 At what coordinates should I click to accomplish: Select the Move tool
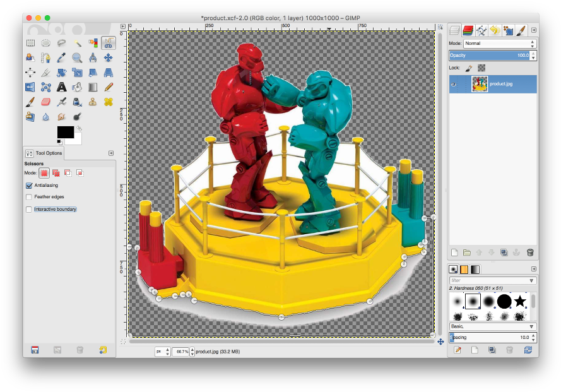107,57
